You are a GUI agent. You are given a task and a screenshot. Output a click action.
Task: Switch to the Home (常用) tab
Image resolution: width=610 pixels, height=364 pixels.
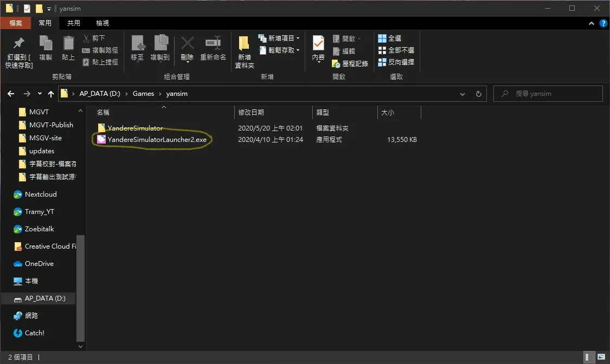click(45, 23)
